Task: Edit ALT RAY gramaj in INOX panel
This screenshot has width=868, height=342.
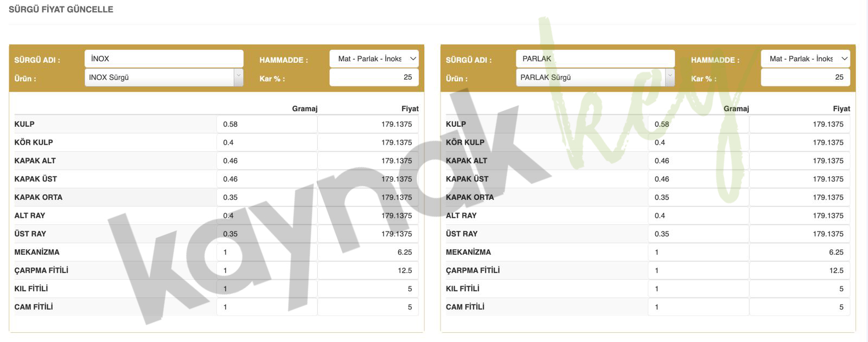Action: coord(267,216)
